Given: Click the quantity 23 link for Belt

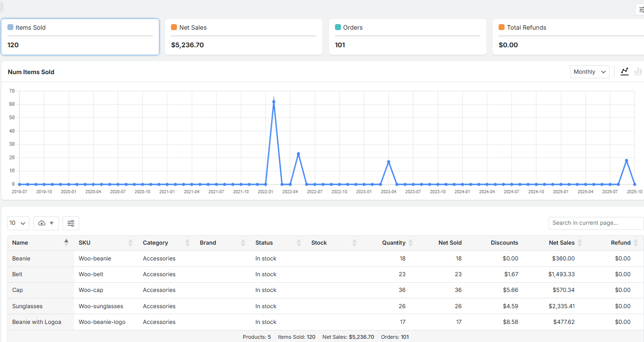Looking at the screenshot, I should [403, 274].
